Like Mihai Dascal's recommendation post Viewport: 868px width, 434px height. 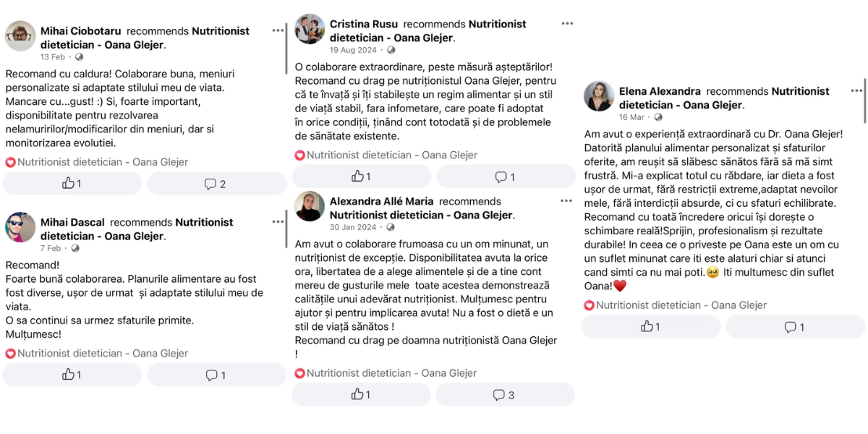[72, 375]
